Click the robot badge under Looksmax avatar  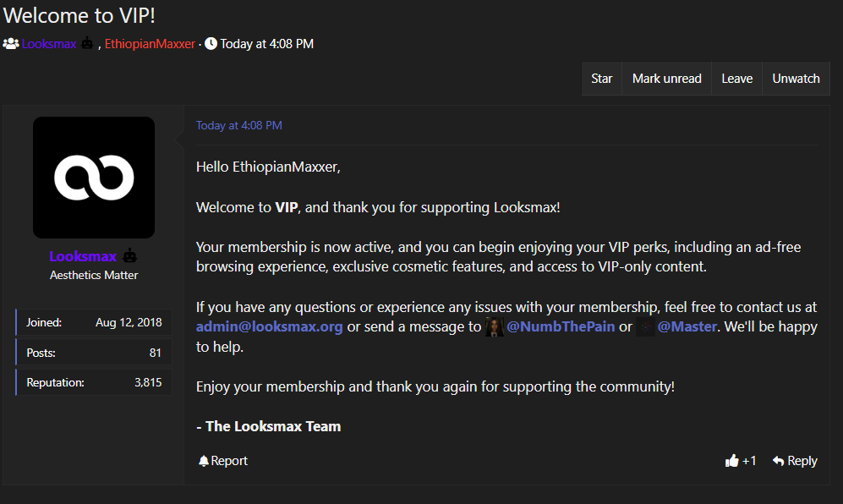coord(129,256)
